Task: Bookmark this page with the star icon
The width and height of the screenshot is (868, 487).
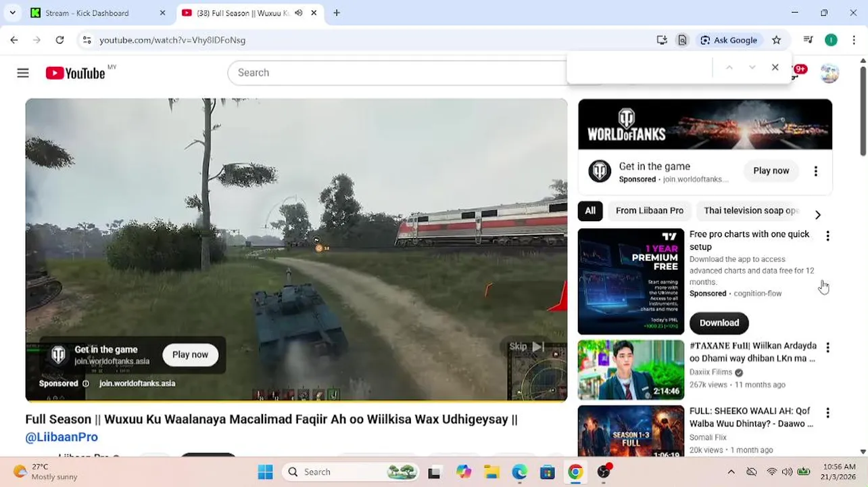Action: (776, 40)
